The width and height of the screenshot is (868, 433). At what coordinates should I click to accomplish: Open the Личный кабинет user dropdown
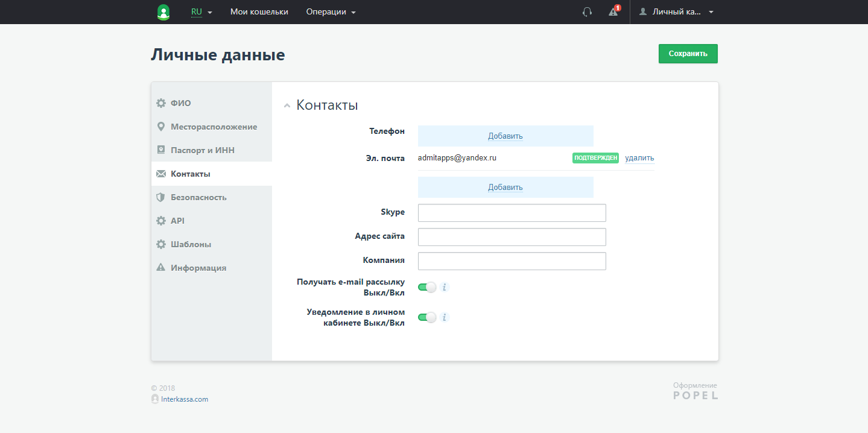click(x=676, y=12)
